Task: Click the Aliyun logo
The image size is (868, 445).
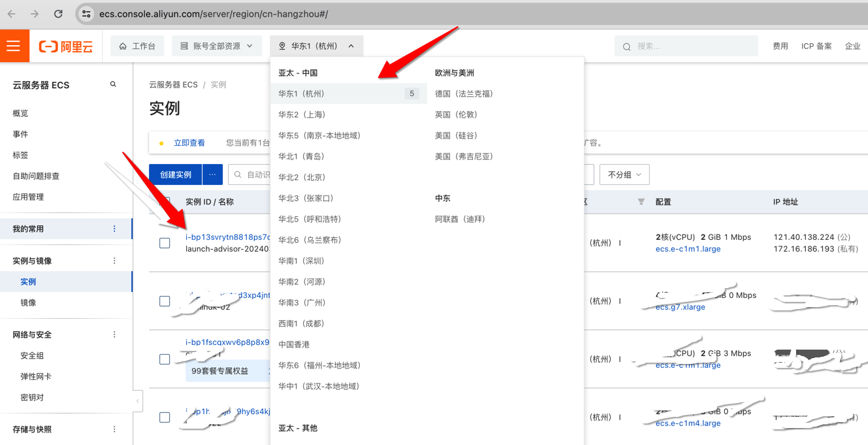Action: click(x=66, y=46)
